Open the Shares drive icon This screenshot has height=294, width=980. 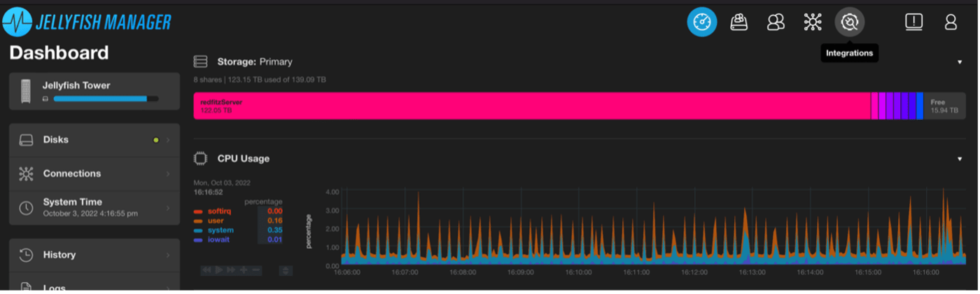tap(739, 22)
